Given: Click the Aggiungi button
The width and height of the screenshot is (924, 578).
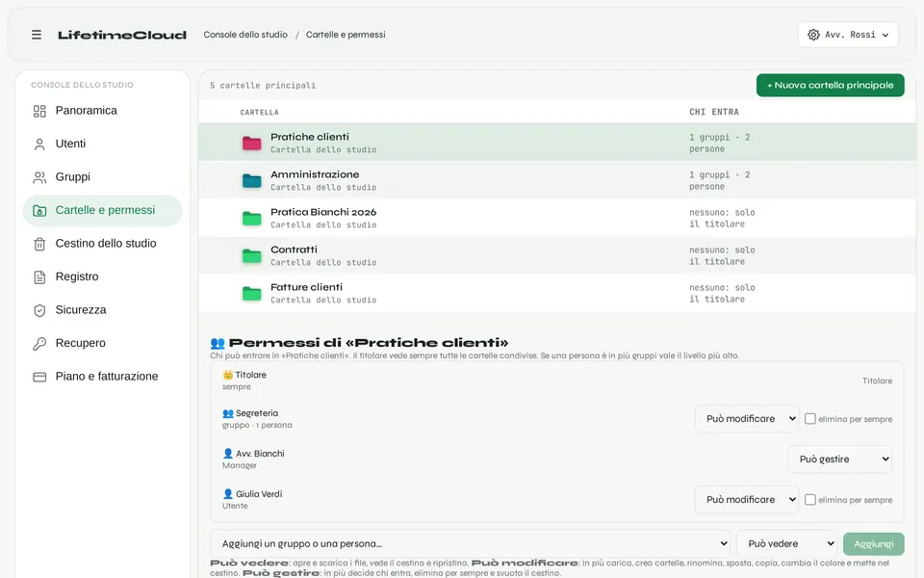Looking at the screenshot, I should (x=874, y=543).
